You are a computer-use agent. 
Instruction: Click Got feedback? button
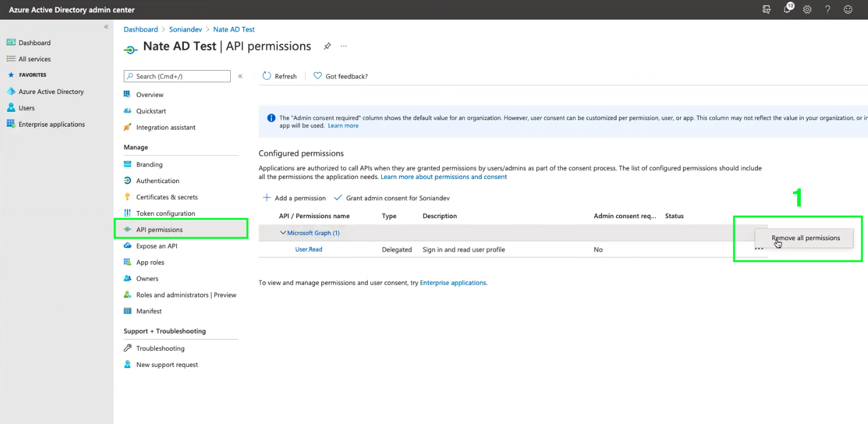click(341, 76)
